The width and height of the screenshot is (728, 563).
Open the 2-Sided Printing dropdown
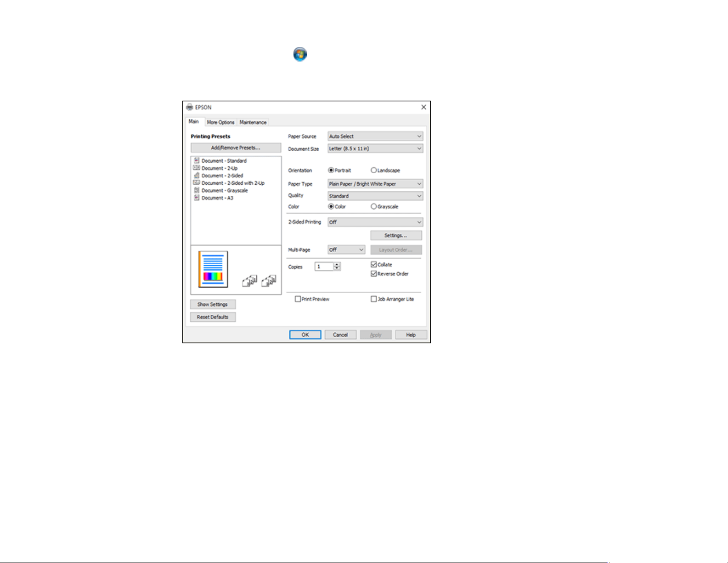(x=375, y=222)
